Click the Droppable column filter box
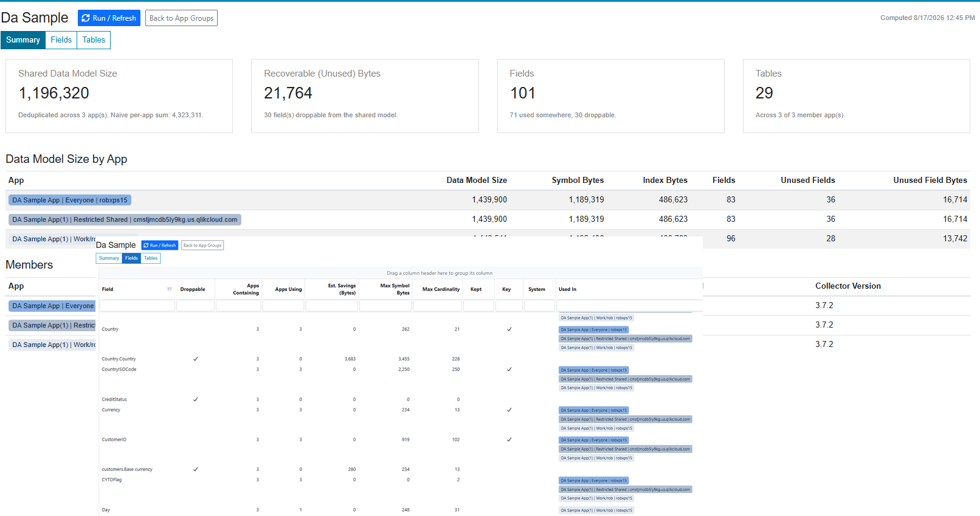This screenshot has width=980, height=516. point(195,306)
